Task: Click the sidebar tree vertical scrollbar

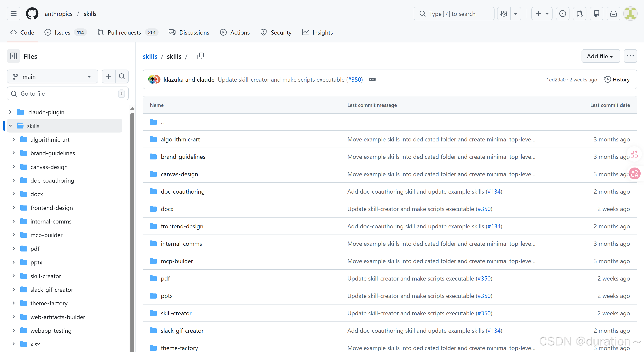Action: [132, 225]
